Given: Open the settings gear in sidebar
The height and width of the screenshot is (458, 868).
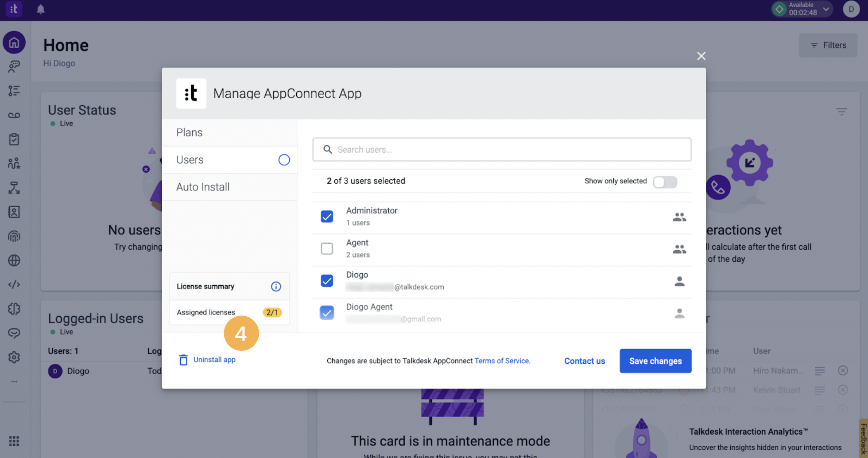Looking at the screenshot, I should click(14, 357).
